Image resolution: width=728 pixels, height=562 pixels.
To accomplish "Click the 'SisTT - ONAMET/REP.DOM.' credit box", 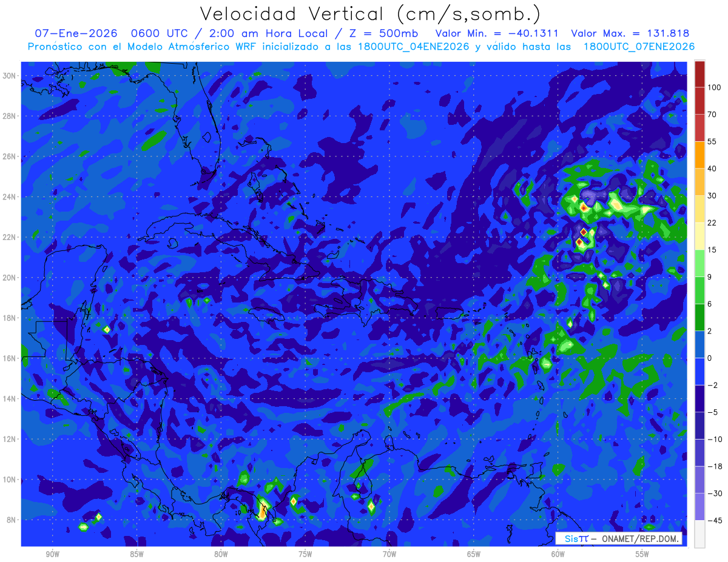I will coord(619,539).
